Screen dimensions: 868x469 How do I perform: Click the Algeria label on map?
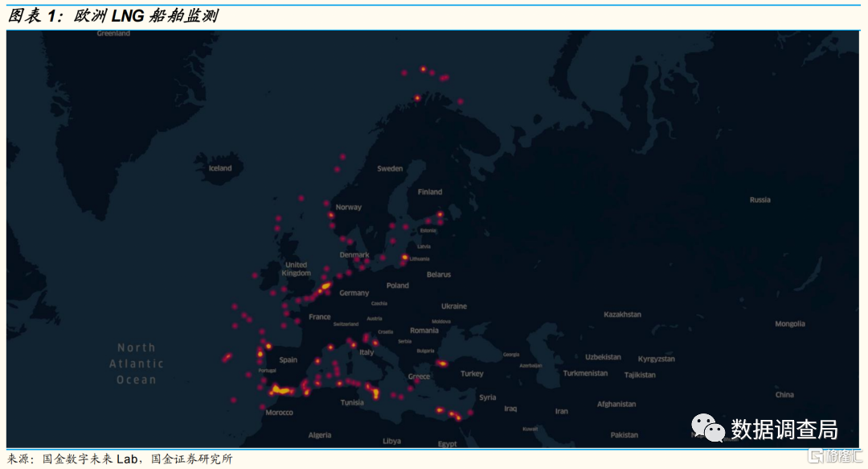(320, 435)
